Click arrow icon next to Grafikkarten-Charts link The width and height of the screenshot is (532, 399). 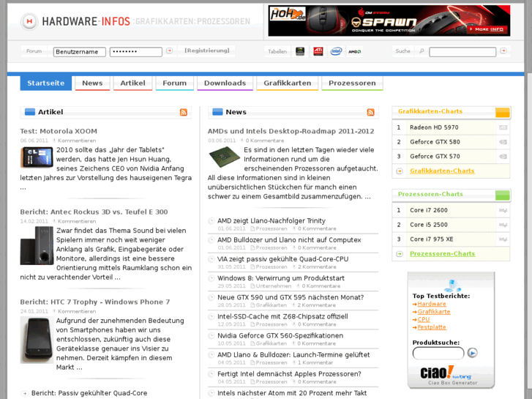point(400,171)
